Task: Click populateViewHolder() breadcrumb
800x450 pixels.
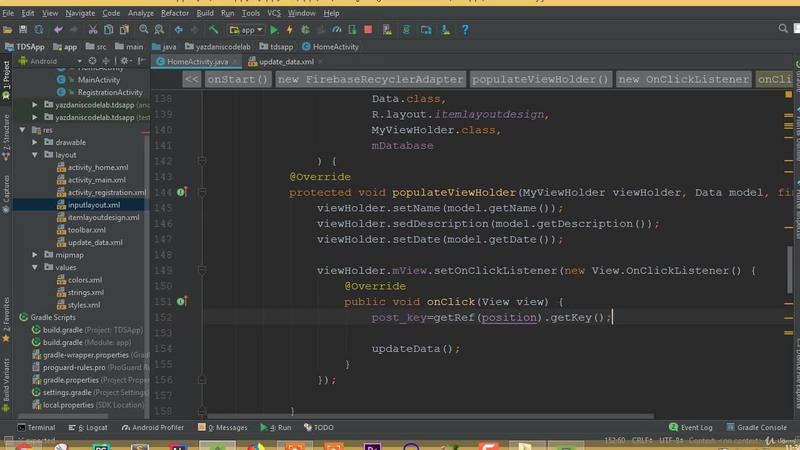Action: (540, 79)
